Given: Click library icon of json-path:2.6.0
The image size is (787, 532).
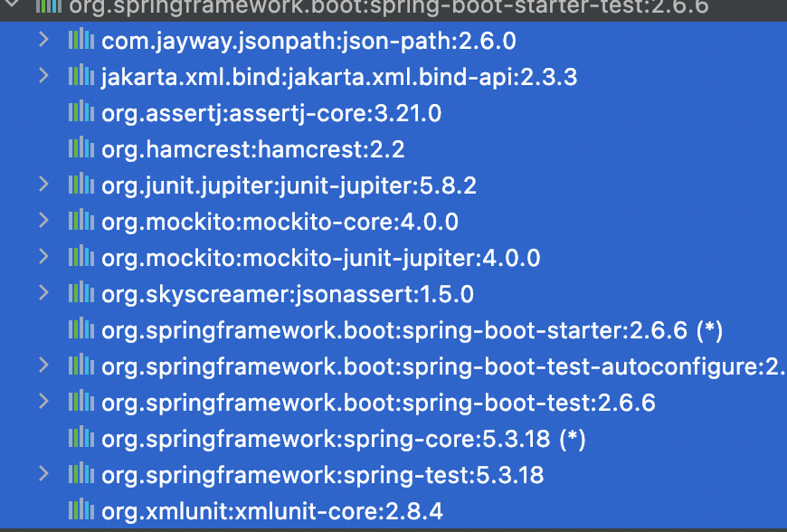Looking at the screenshot, I should coord(81,39).
